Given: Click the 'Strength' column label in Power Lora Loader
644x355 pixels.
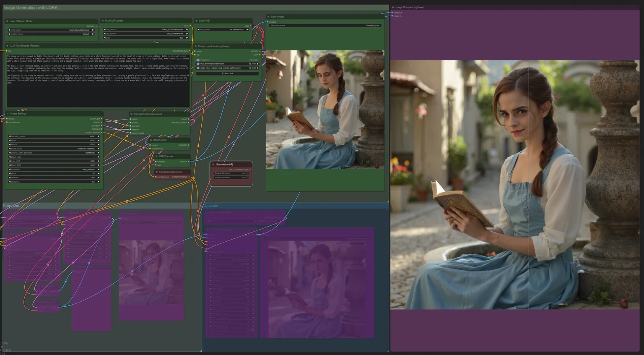Looking at the screenshot, I should [x=254, y=60].
